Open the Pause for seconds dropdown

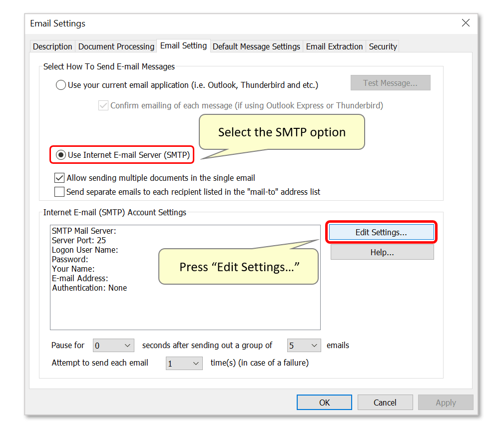click(113, 345)
